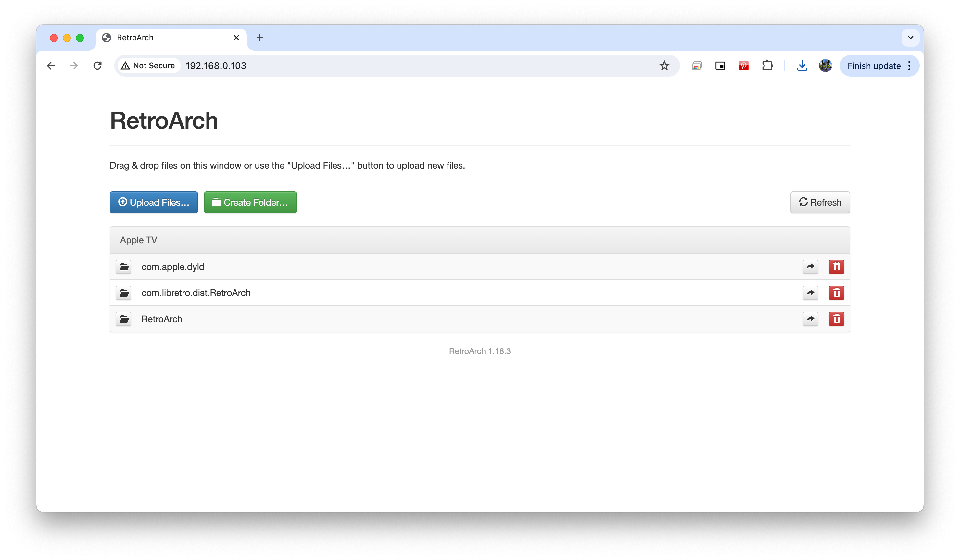Click the Create Folder button
960x560 pixels.
tap(250, 202)
